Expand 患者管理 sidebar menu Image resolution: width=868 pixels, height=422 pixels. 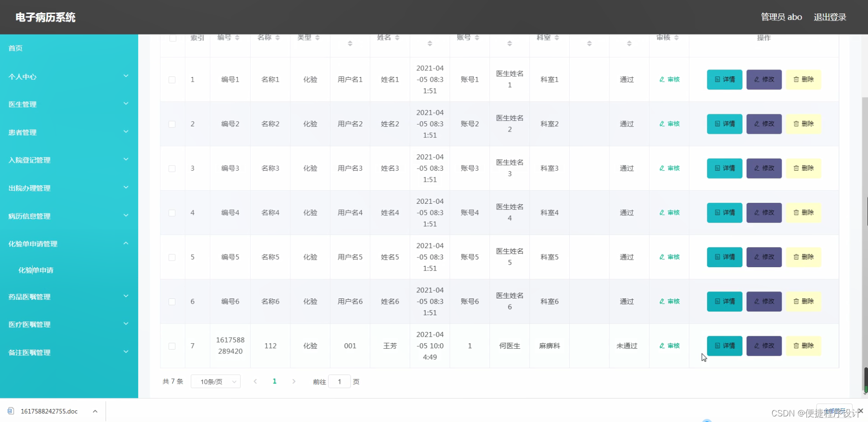pyautogui.click(x=69, y=132)
